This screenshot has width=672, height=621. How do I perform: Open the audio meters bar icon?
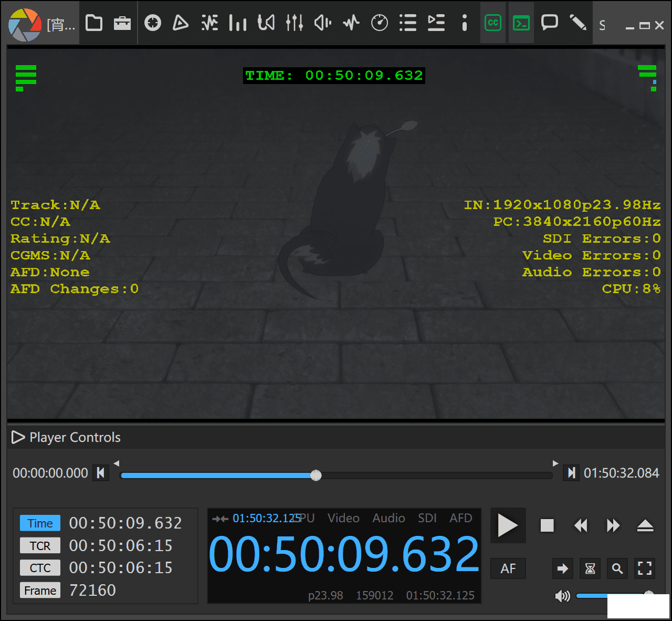pos(238,23)
